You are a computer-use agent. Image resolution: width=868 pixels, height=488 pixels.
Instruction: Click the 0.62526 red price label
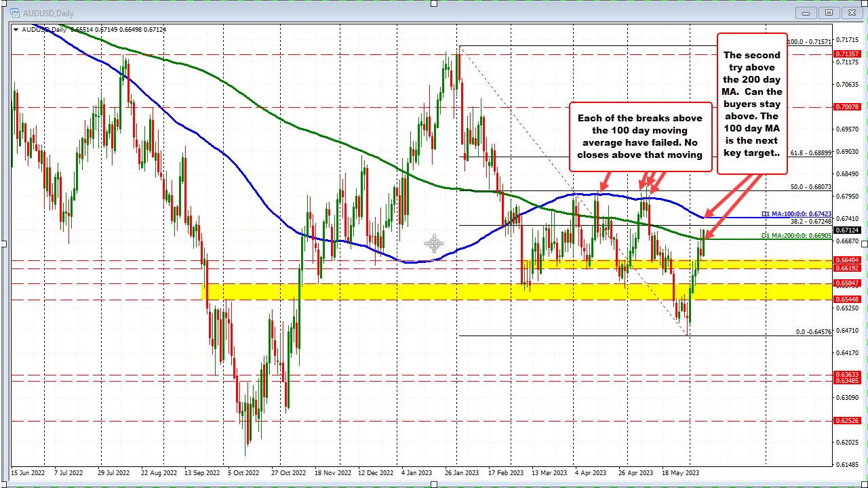848,421
